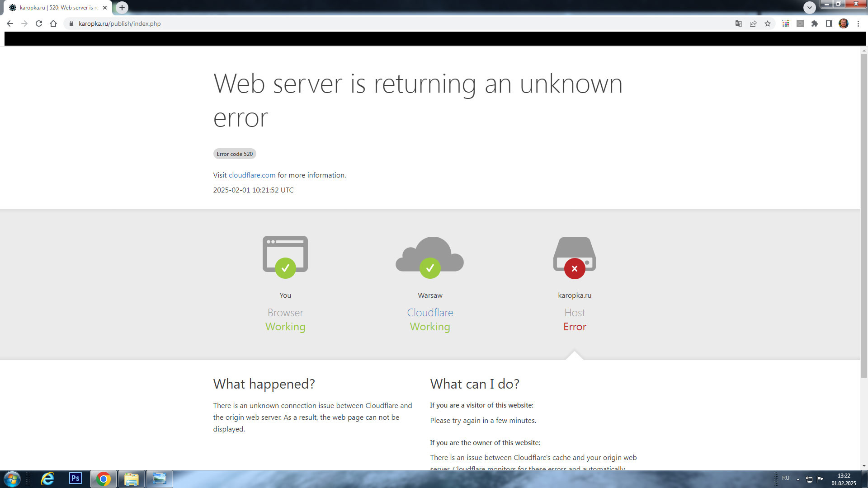Open the Chrome three-dot menu

point(858,23)
